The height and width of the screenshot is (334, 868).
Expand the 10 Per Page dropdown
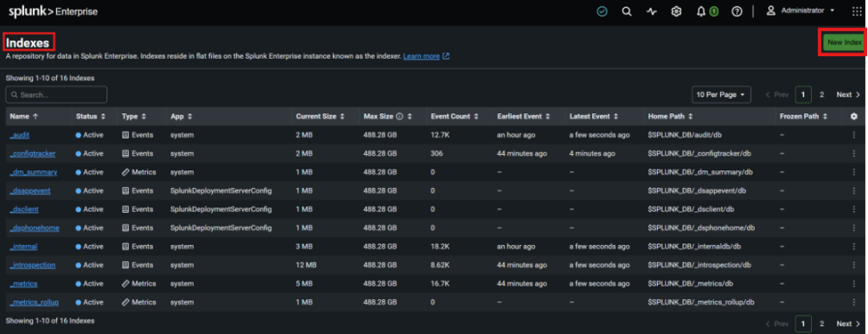point(721,94)
